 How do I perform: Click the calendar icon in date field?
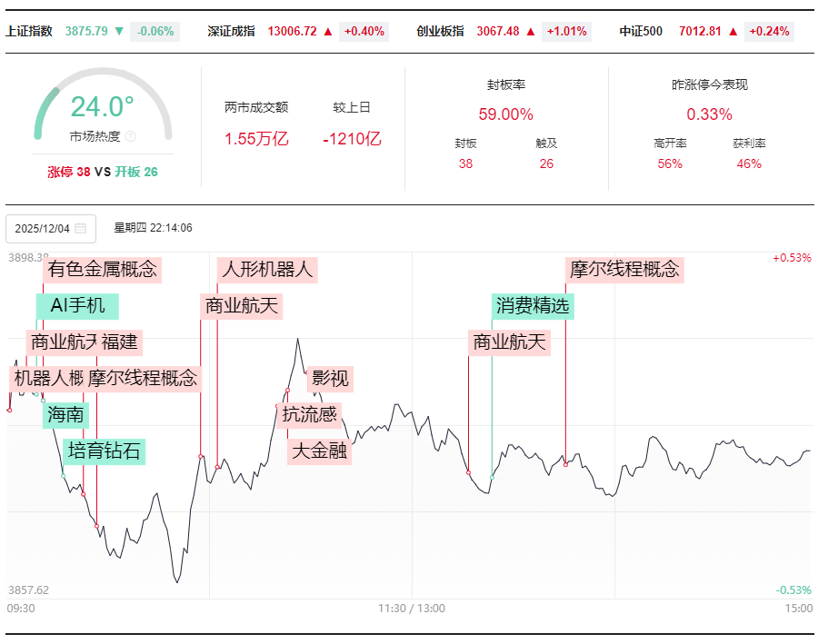(x=81, y=228)
